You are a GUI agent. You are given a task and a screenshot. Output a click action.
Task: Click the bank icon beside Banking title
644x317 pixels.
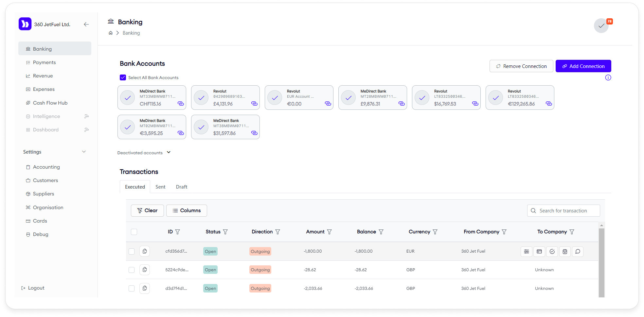111,21
